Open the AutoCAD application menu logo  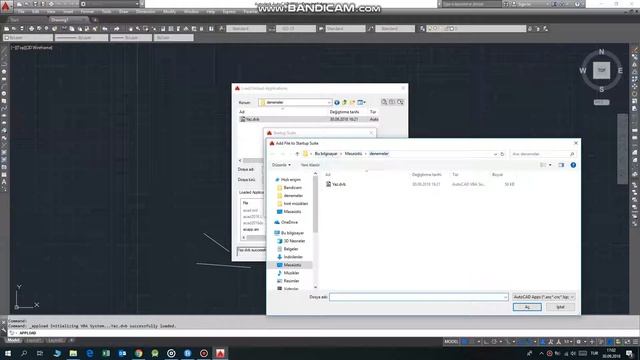(5, 6)
